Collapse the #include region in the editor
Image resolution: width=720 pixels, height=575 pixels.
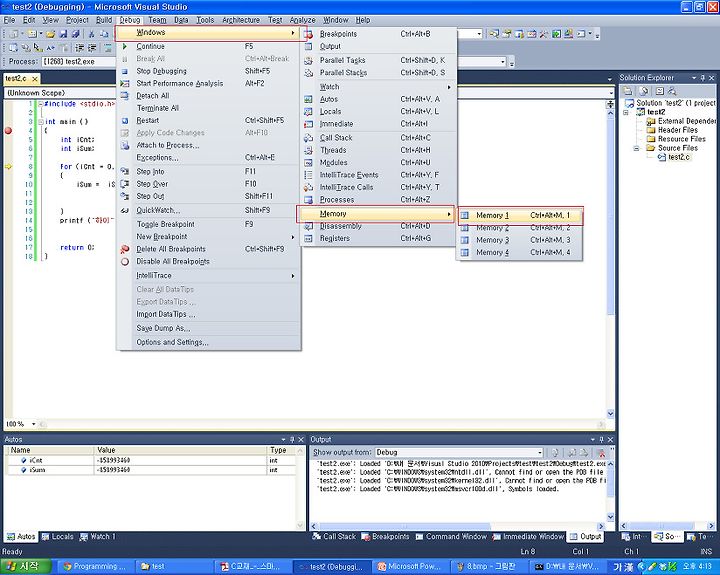pos(40,104)
